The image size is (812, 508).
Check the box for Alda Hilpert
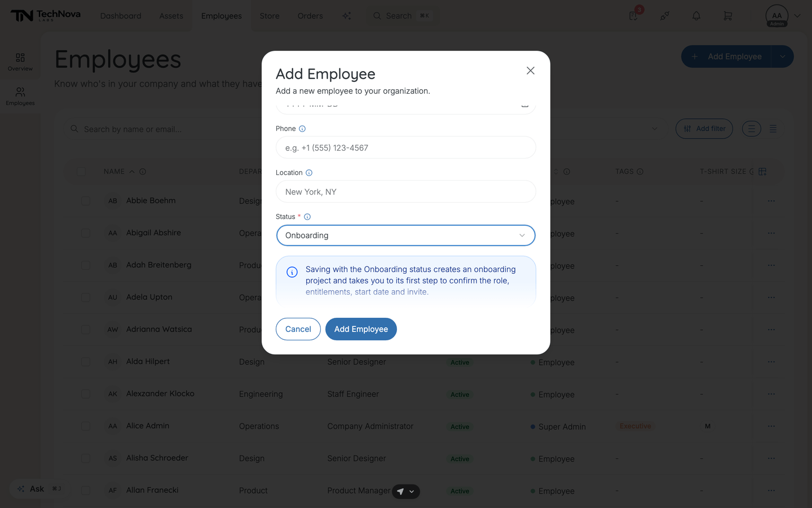86,362
